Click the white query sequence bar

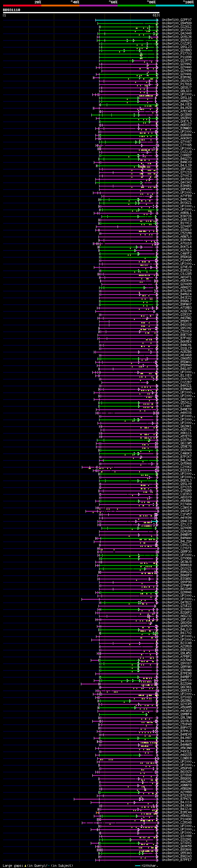point(81,13)
